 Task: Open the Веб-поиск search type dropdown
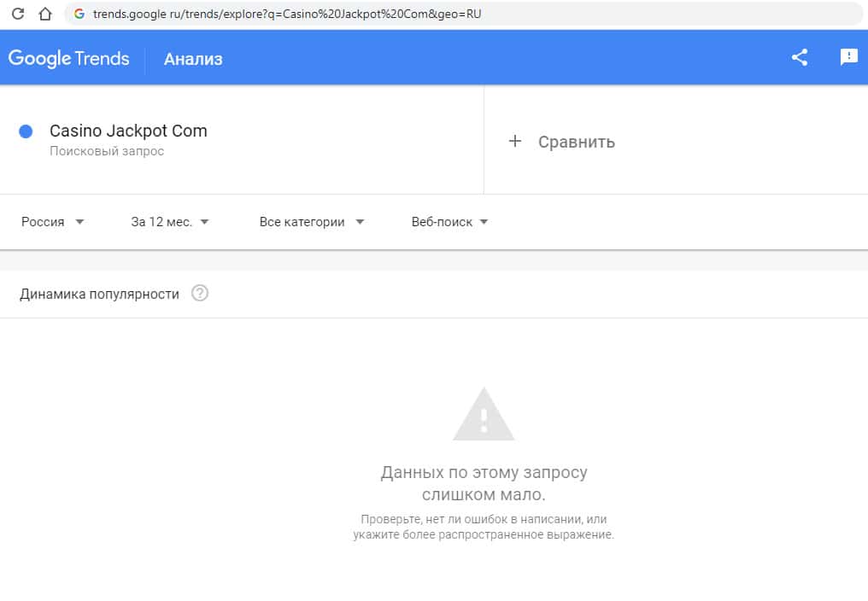449,222
